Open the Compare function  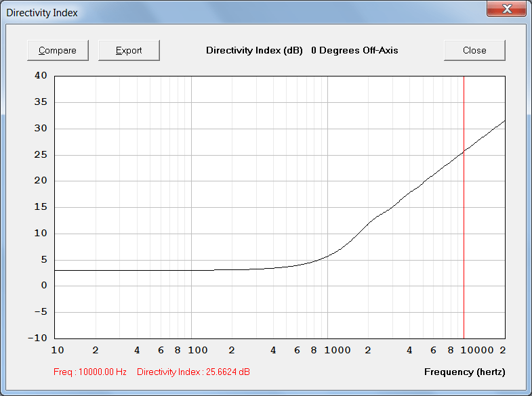click(x=58, y=51)
